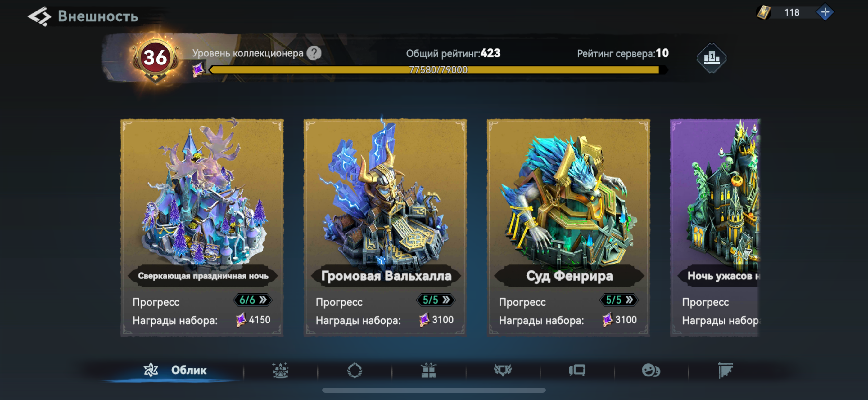Open the emoji faces tab icon

[651, 370]
